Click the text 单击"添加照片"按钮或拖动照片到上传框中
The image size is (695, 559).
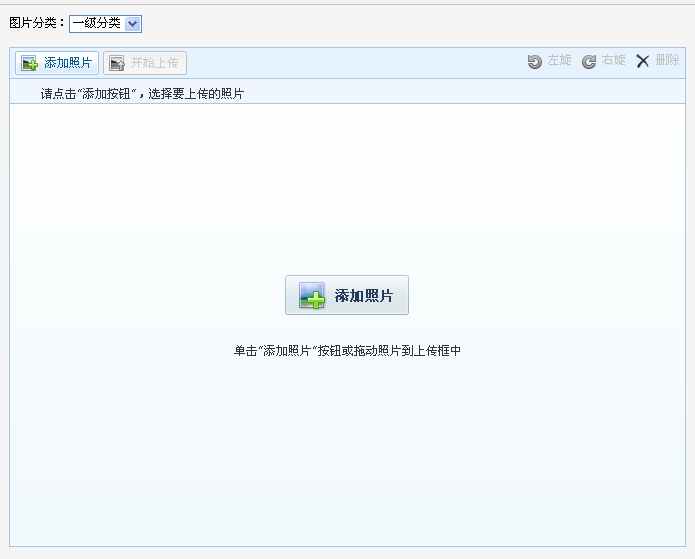click(347, 351)
